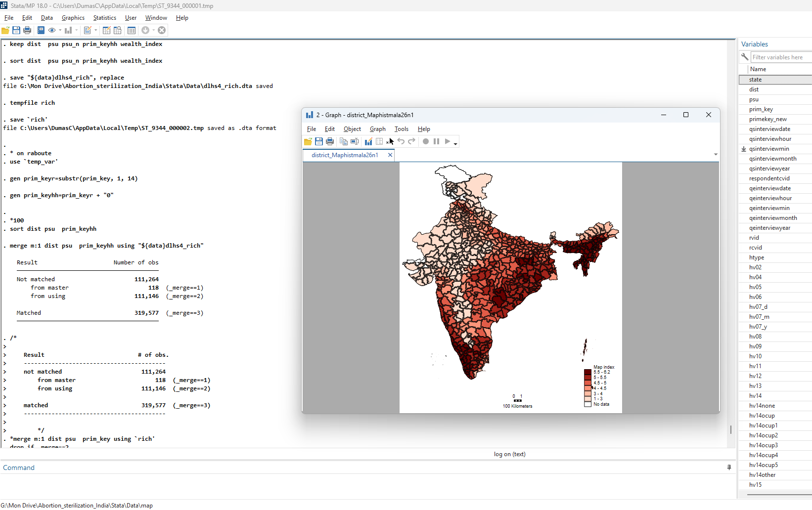Viewport: 812px width, 510px height.
Task: Expand the graph tab list dropdown arrow
Action: [716, 155]
